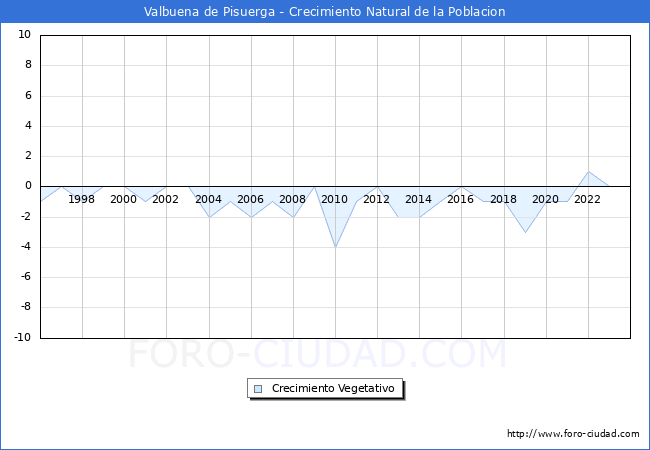Choose the 2014 x-axis label

(x=418, y=199)
